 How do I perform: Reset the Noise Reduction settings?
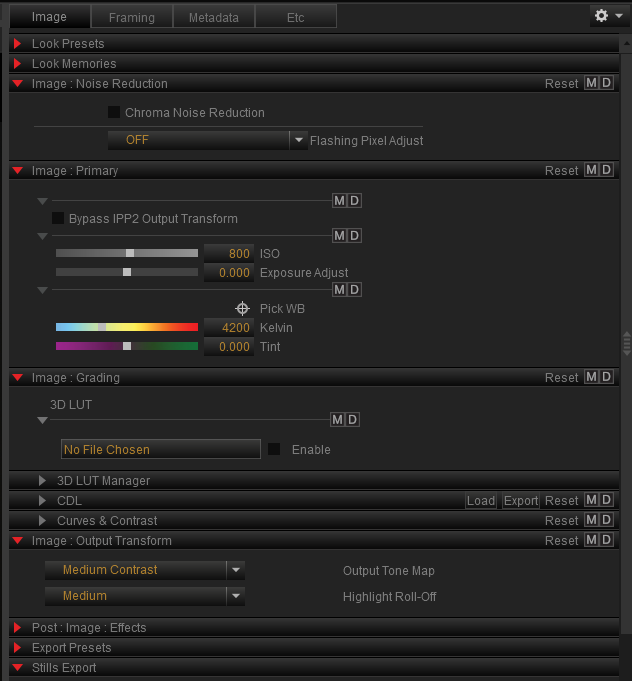point(562,83)
